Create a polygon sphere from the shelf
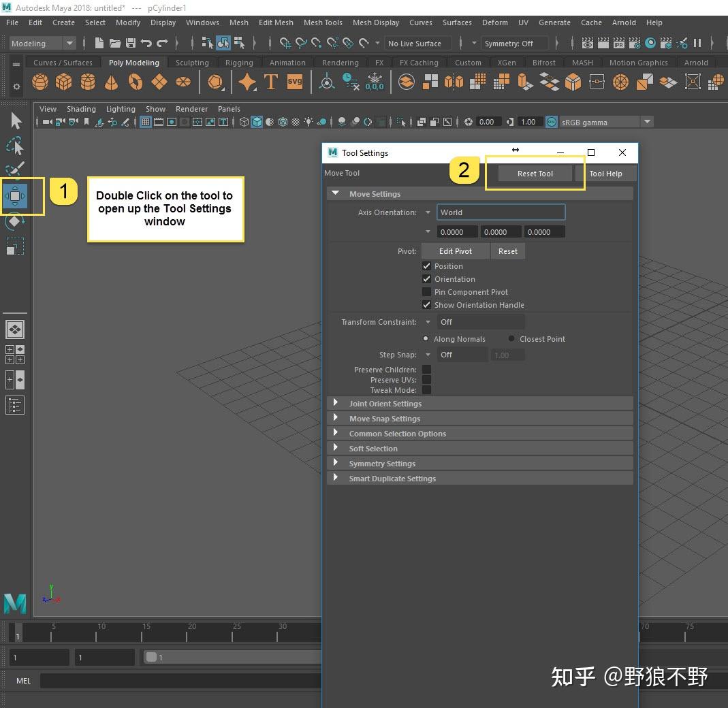The height and width of the screenshot is (708, 728). click(39, 82)
